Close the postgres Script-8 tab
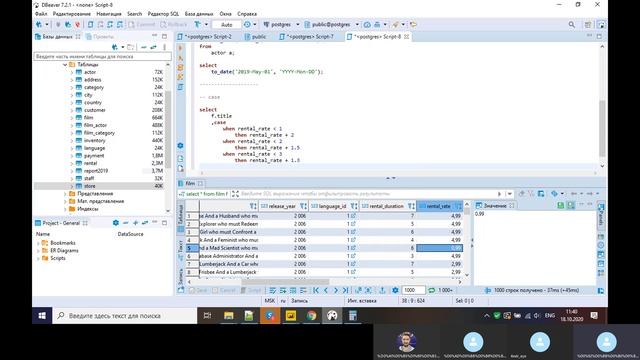This screenshot has height=360, width=640. [x=407, y=37]
